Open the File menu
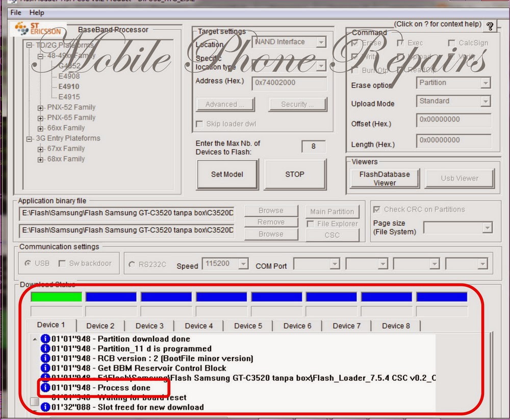 [16, 12]
